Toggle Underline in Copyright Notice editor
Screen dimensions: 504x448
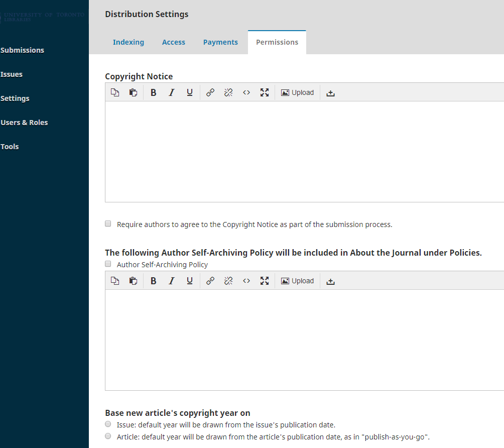190,92
